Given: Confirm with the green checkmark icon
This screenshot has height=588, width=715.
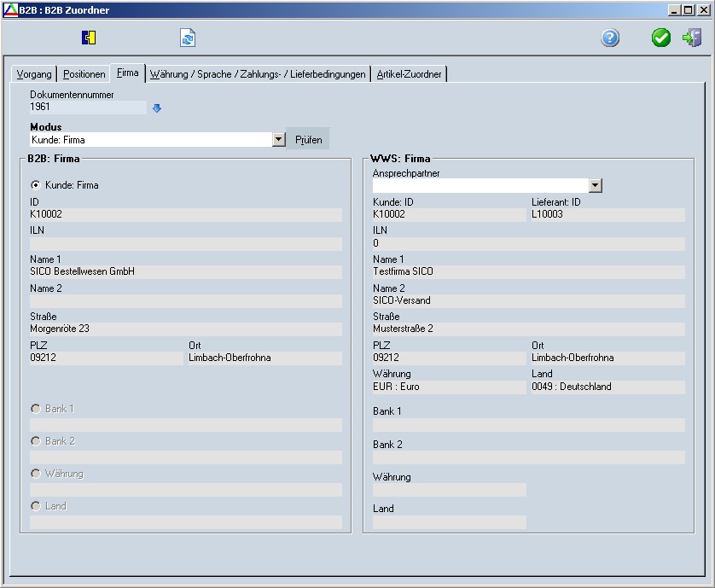Looking at the screenshot, I should pos(661,38).
